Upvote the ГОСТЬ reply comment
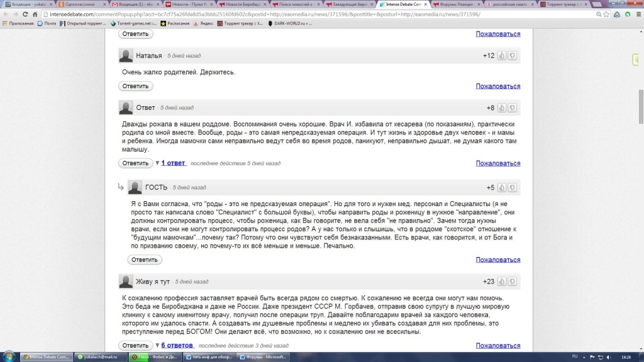Viewport: 644px width, 362px height. click(501, 187)
